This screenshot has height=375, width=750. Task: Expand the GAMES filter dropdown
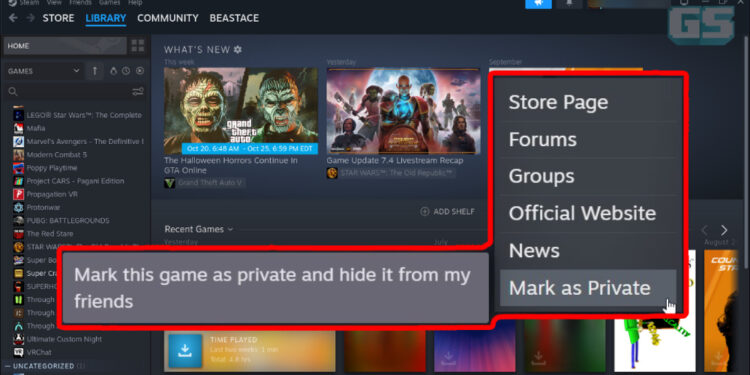44,71
